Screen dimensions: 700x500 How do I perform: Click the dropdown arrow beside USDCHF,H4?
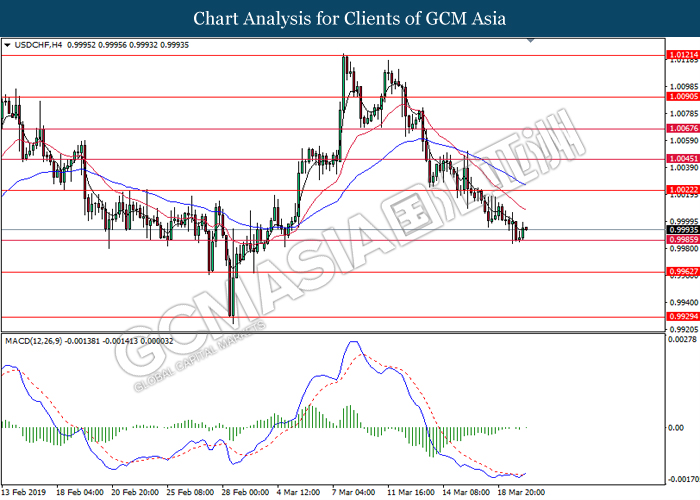coord(7,45)
